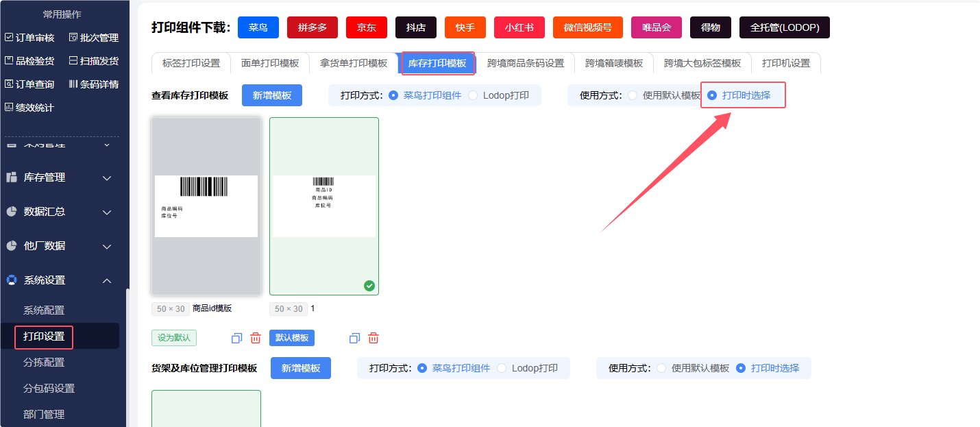This screenshot has height=427, width=980.
Task: Select the 商品id模版 template thumbnail
Action: click(x=206, y=206)
